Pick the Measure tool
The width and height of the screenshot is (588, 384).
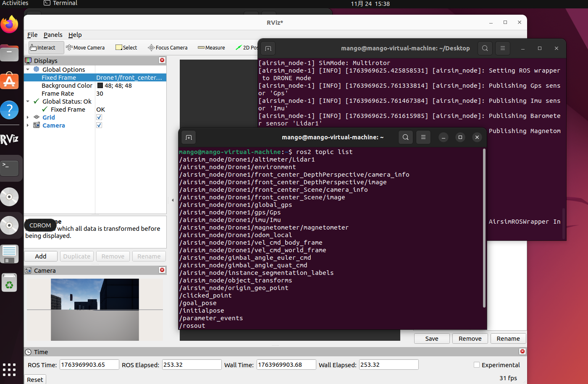[x=211, y=47]
